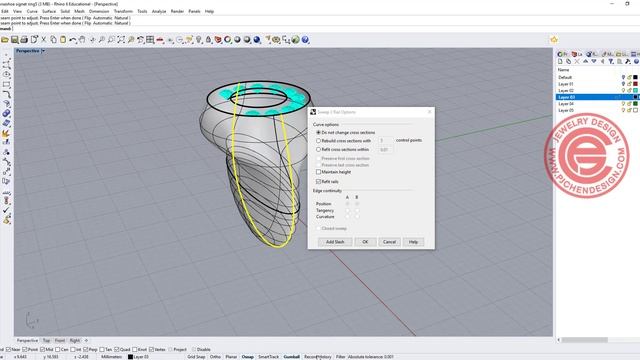This screenshot has height=360, width=640.
Task: Click the Move layer Down arrow icon
Action: (x=594, y=61)
